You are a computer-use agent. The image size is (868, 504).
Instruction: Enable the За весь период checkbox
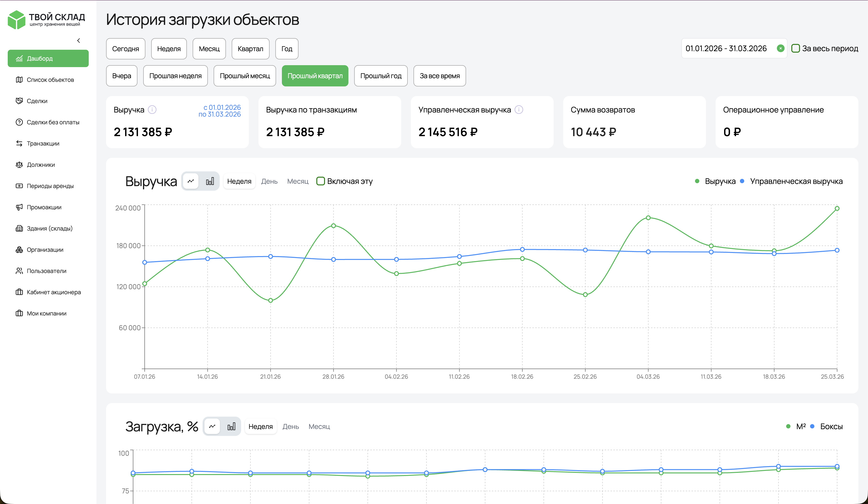tap(796, 48)
